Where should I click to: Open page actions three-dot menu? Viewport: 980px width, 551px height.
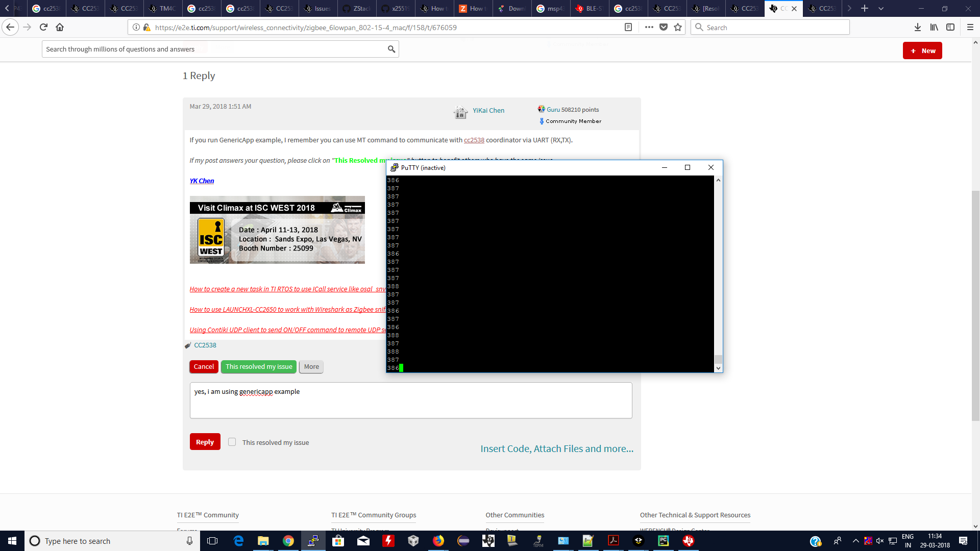point(649,28)
